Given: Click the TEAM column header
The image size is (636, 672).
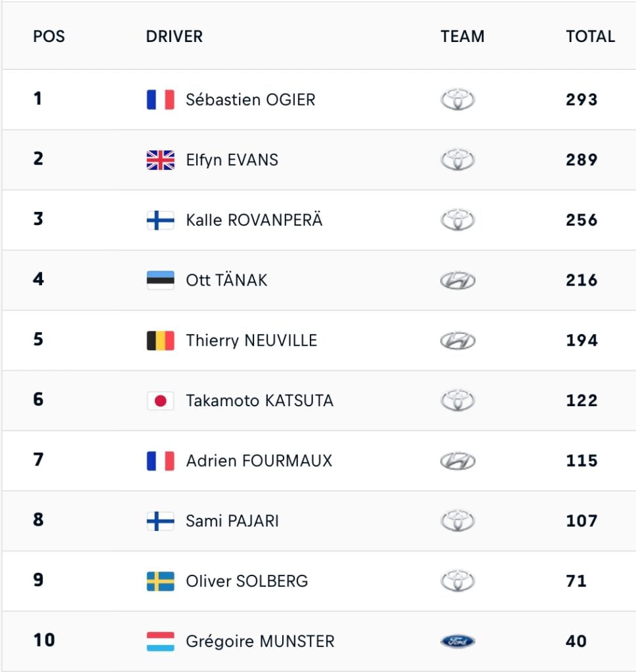Looking at the screenshot, I should click(463, 36).
